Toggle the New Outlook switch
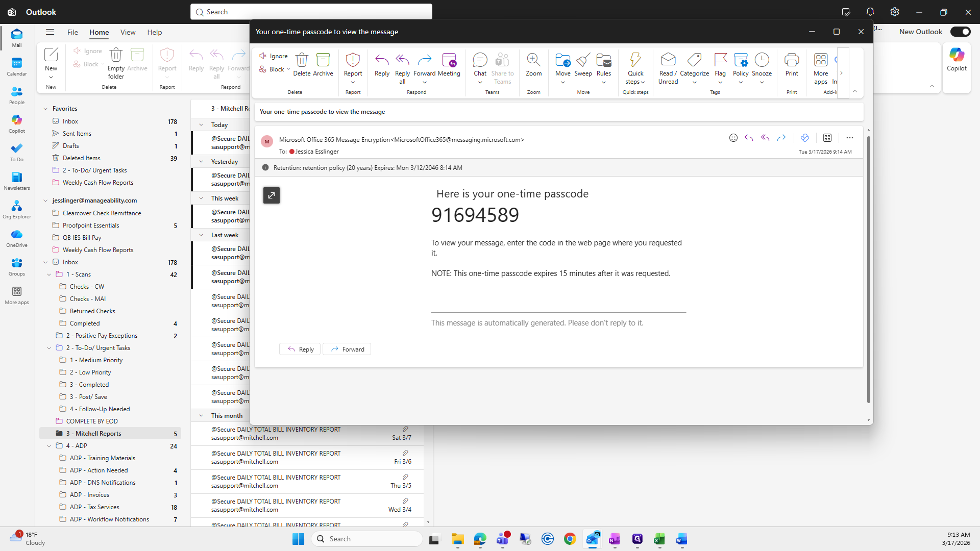Image resolution: width=980 pixels, height=551 pixels. coord(960,32)
